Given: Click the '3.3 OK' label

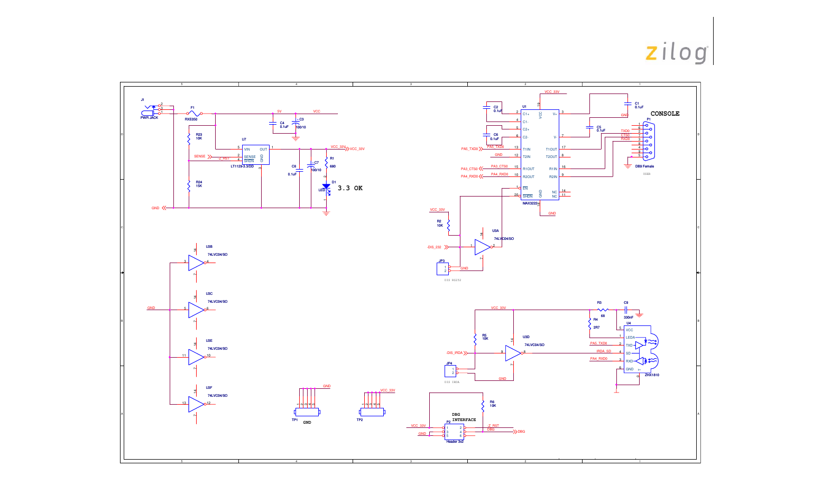Looking at the screenshot, I should point(350,188).
